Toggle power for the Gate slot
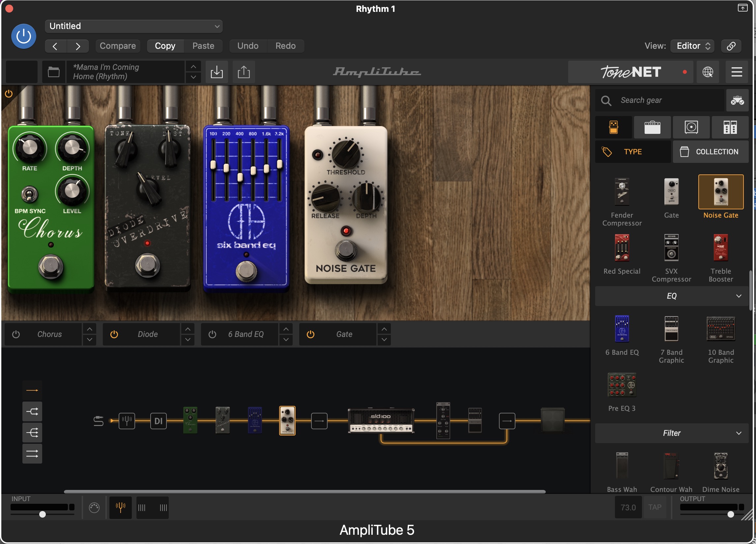The width and height of the screenshot is (756, 544). [310, 334]
